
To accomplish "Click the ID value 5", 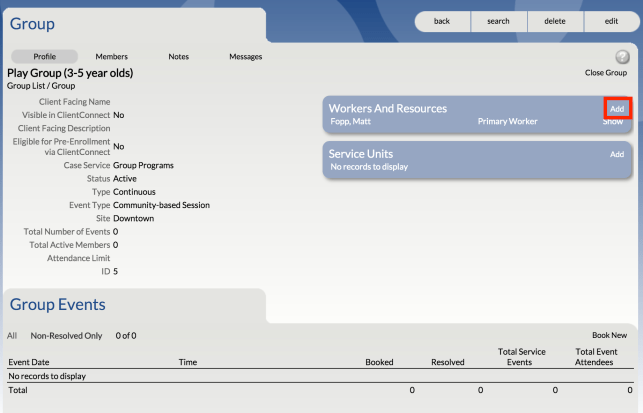I will point(116,272).
